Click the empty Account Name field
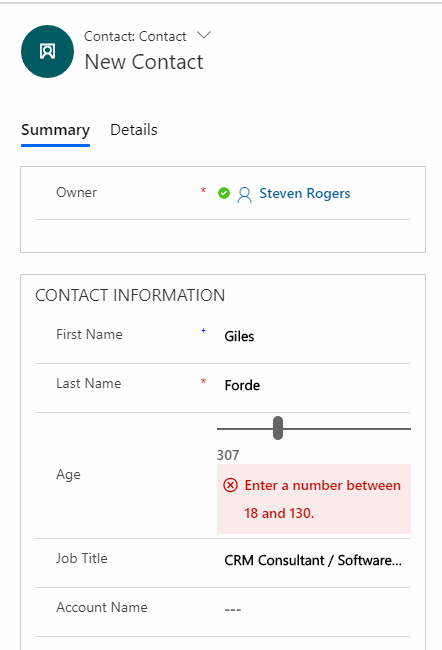This screenshot has height=650, width=442. 314,609
